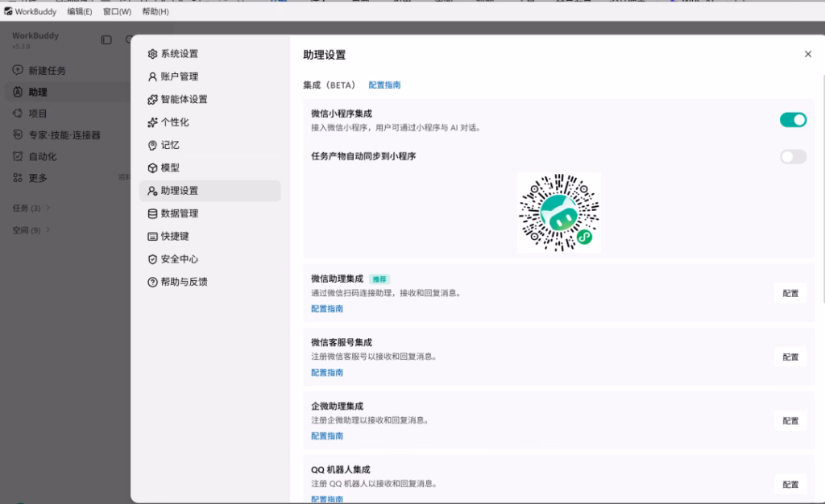Click the 专家·技能·连接器 icon in sidebar
Image resolution: width=825 pixels, height=504 pixels.
[x=18, y=134]
